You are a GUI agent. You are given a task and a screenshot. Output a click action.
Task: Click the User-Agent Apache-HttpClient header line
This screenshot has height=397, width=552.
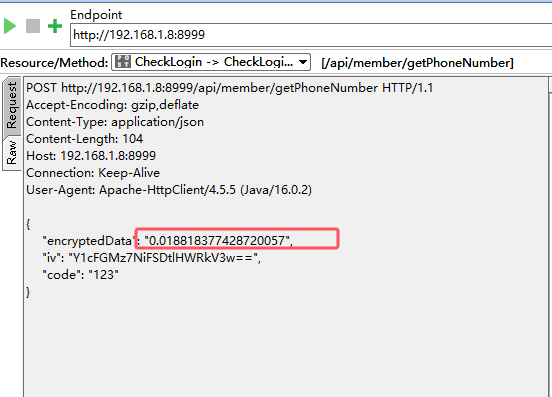169,190
